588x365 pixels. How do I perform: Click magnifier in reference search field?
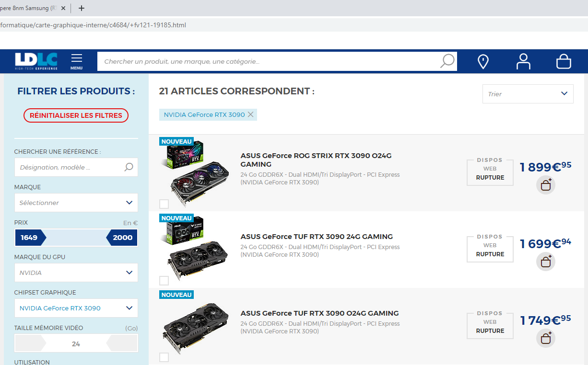click(129, 167)
